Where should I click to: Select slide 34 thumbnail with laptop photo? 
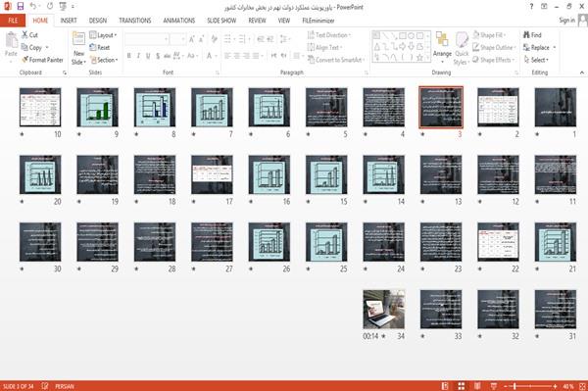(x=383, y=310)
